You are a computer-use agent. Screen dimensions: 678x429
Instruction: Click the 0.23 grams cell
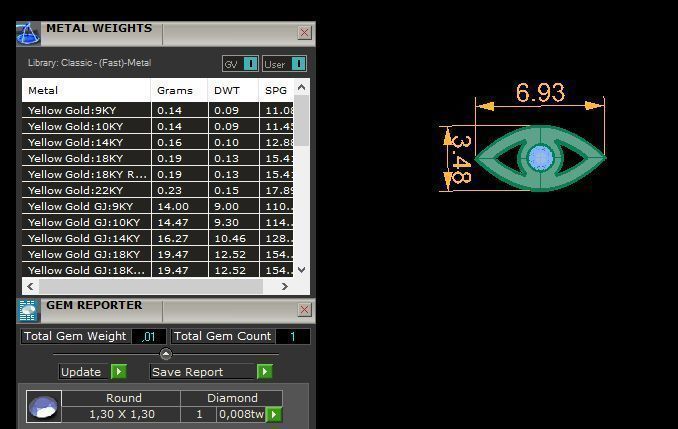(179, 190)
